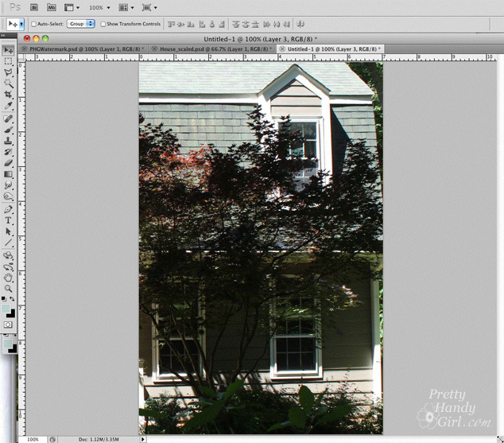
Task: Select the Dodge tool
Action: (x=8, y=196)
